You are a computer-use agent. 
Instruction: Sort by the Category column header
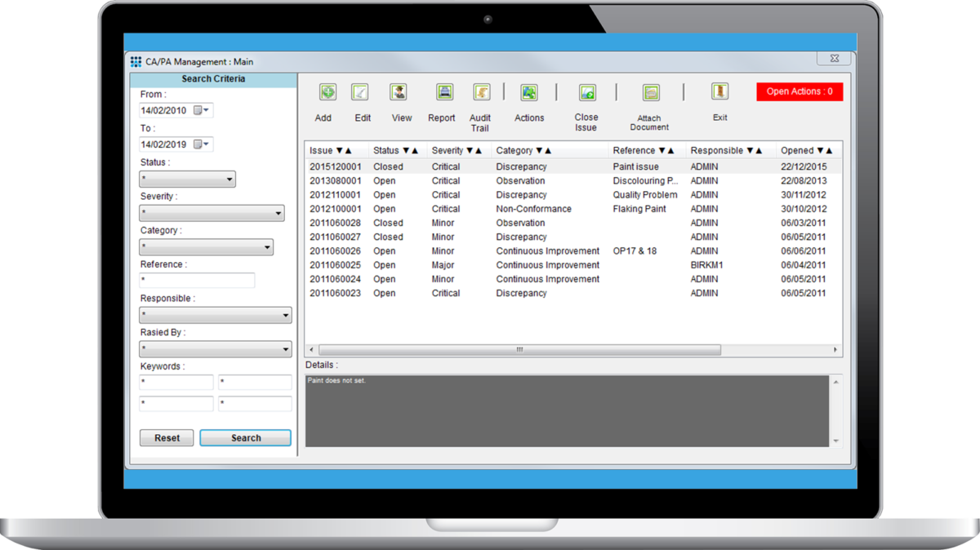click(x=524, y=151)
